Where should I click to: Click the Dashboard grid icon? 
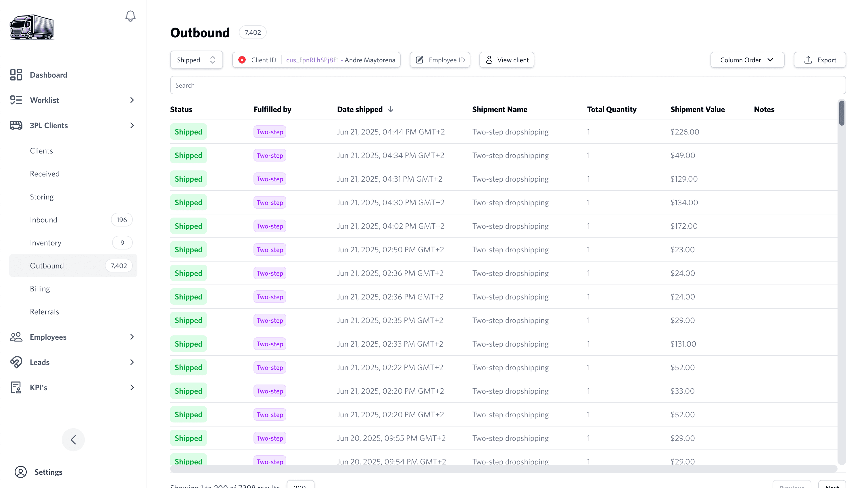pyautogui.click(x=16, y=75)
